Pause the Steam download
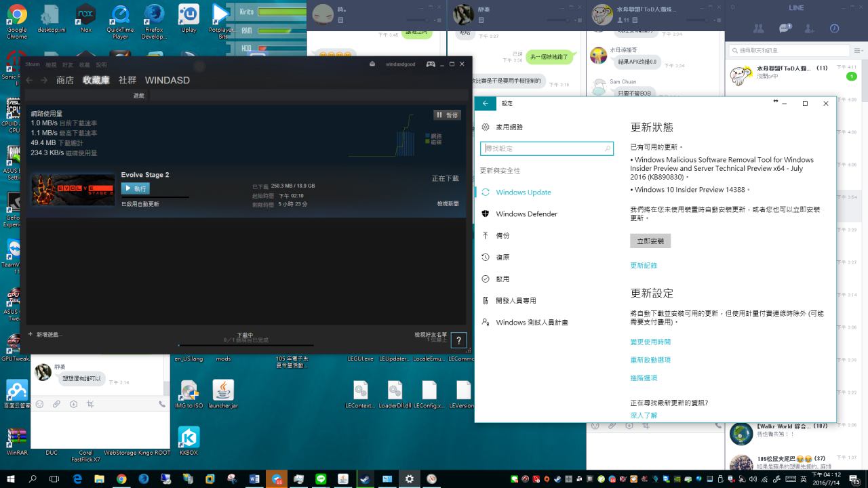The height and width of the screenshot is (488, 868). pos(447,115)
